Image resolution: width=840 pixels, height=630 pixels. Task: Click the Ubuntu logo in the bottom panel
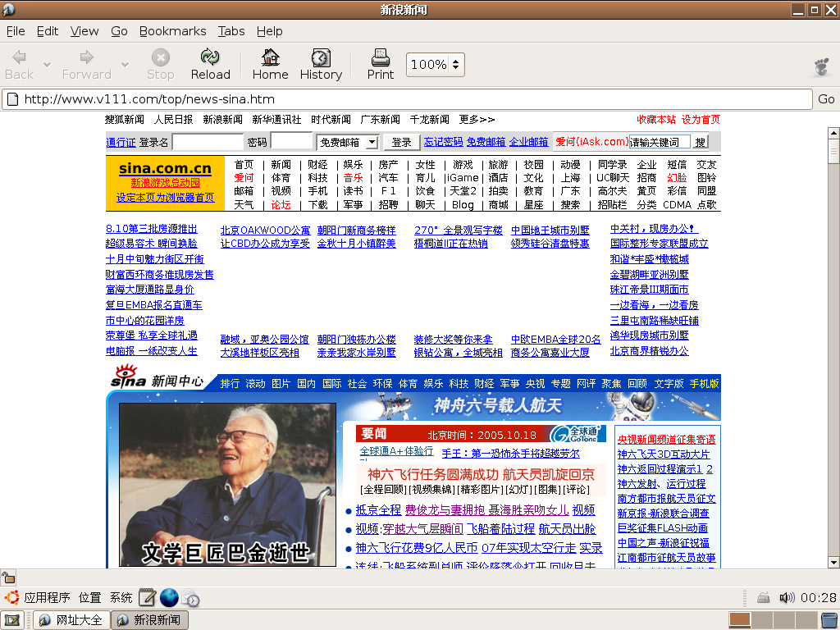[11, 597]
